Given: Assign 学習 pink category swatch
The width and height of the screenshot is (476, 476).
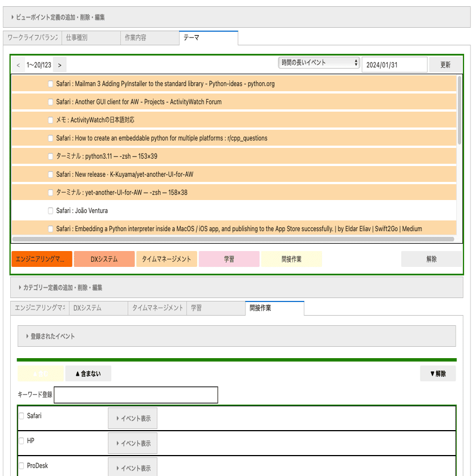Looking at the screenshot, I should [x=229, y=259].
